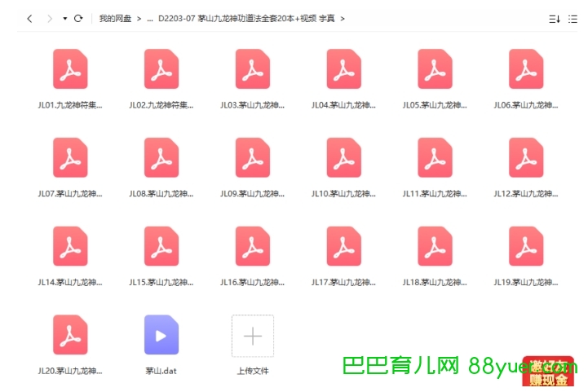Viewport: 588px width, 392px height.
Task: Click the file name JL02.九龙神符集...
Action: 161,105
